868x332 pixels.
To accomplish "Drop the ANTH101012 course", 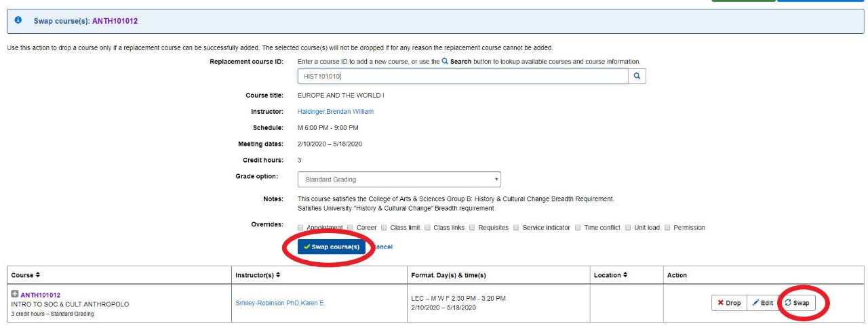I will 729,303.
